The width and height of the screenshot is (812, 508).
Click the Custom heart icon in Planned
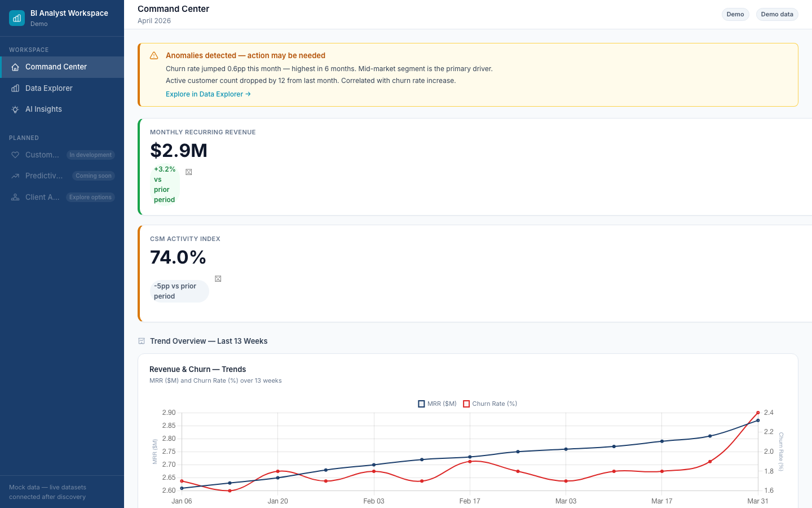tap(15, 155)
